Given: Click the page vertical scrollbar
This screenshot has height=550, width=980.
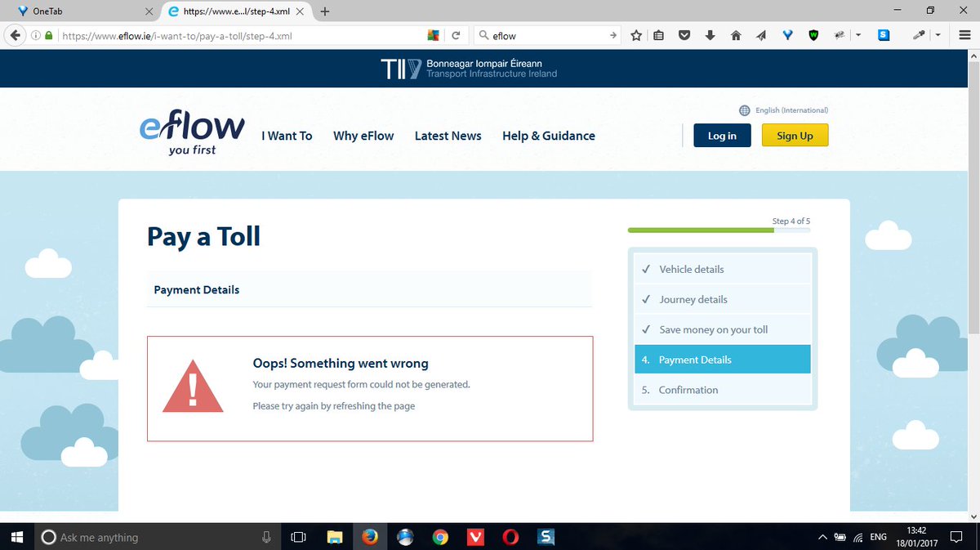Looking at the screenshot, I should click(x=973, y=196).
